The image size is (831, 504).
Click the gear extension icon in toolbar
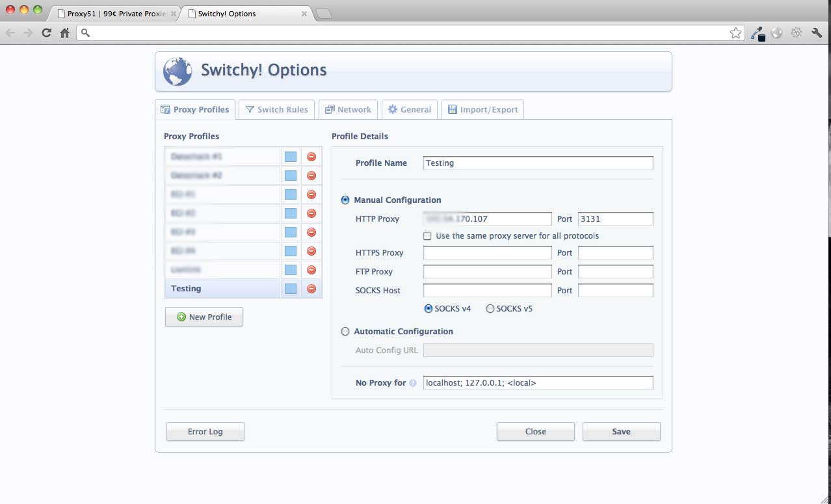[x=796, y=33]
